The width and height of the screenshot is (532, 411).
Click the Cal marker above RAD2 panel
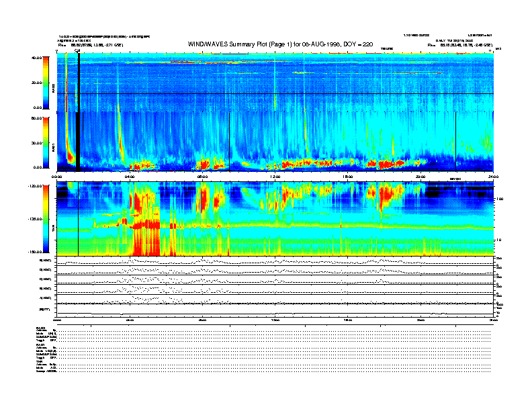click(x=77, y=51)
